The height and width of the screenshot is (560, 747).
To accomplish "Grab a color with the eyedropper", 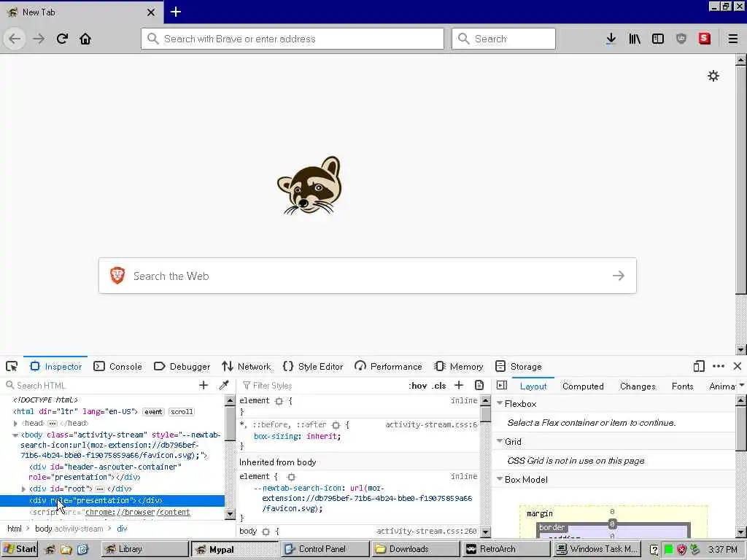I will pos(223,385).
